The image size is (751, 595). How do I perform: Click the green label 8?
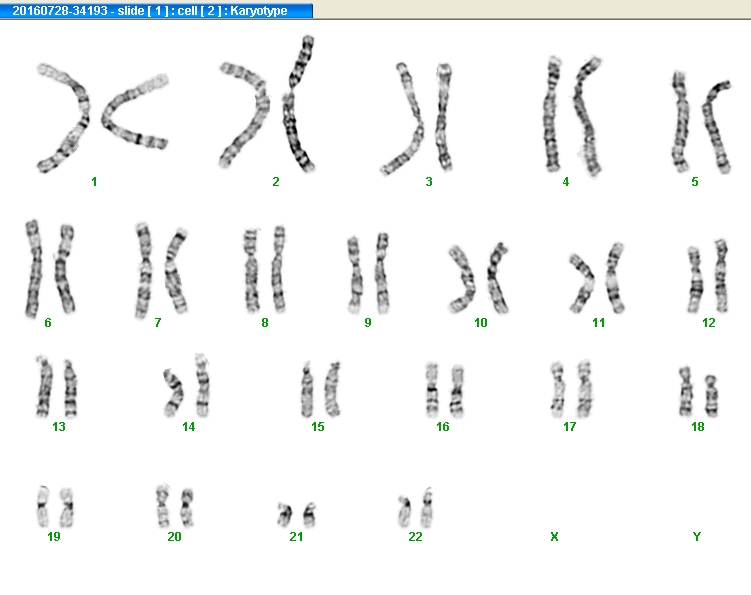coord(265,323)
